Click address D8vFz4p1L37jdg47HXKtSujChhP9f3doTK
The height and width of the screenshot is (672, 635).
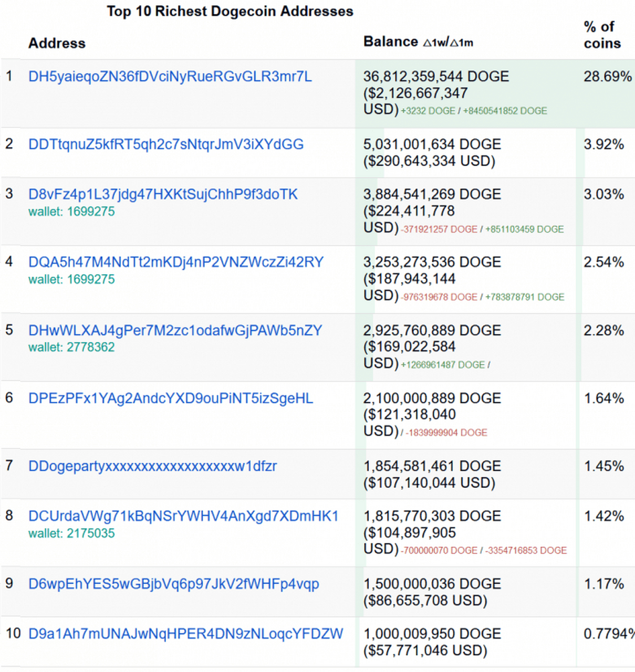coord(163,194)
